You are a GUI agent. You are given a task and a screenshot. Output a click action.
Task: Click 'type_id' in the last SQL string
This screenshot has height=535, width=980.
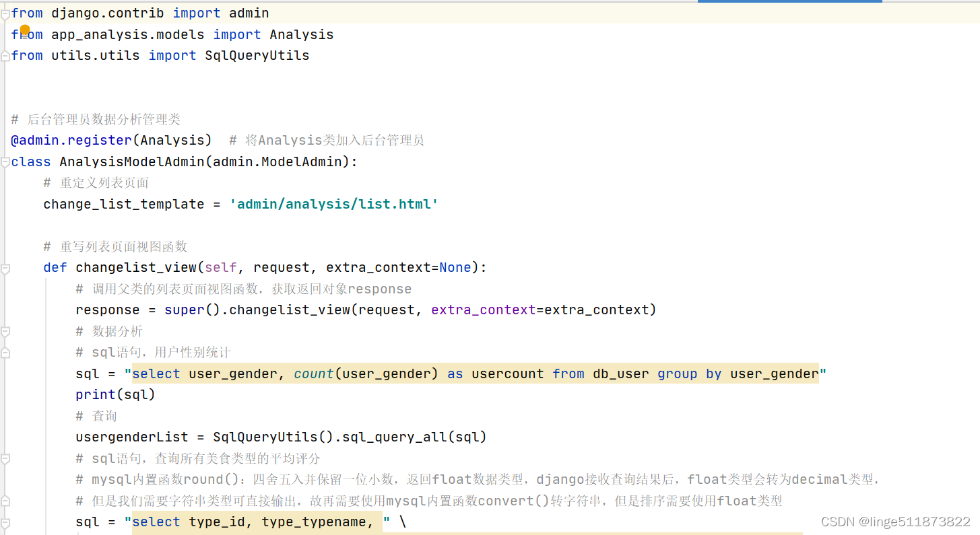(217, 522)
